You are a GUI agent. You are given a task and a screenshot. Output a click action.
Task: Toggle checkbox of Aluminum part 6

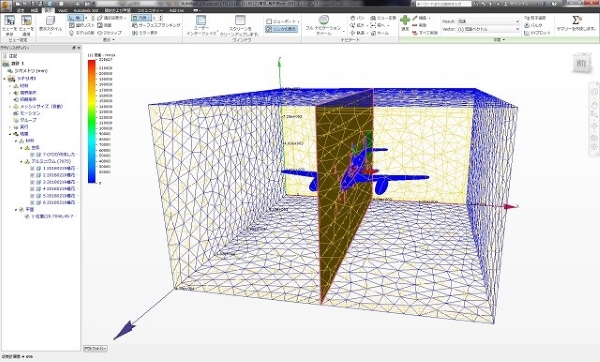33,202
